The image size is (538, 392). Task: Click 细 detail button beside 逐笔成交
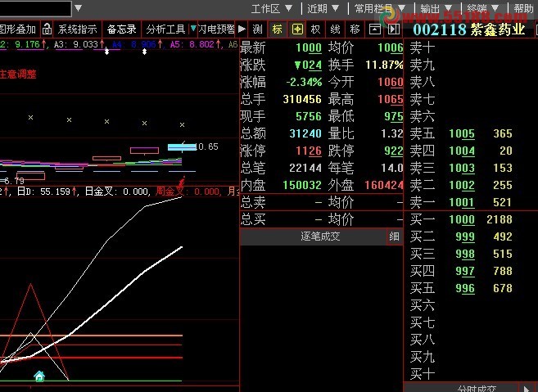[394, 237]
